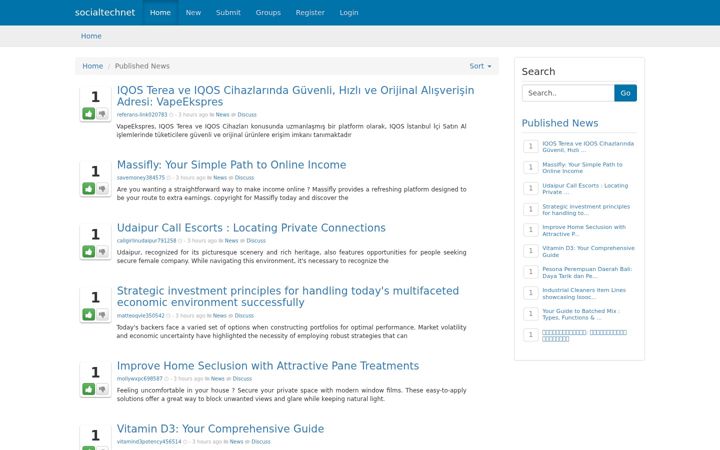
Task: Open the Sort dropdown
Action: click(x=480, y=66)
